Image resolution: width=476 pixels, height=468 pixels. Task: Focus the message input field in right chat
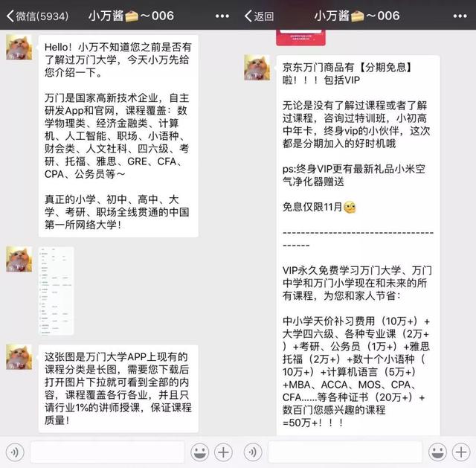(x=345, y=452)
